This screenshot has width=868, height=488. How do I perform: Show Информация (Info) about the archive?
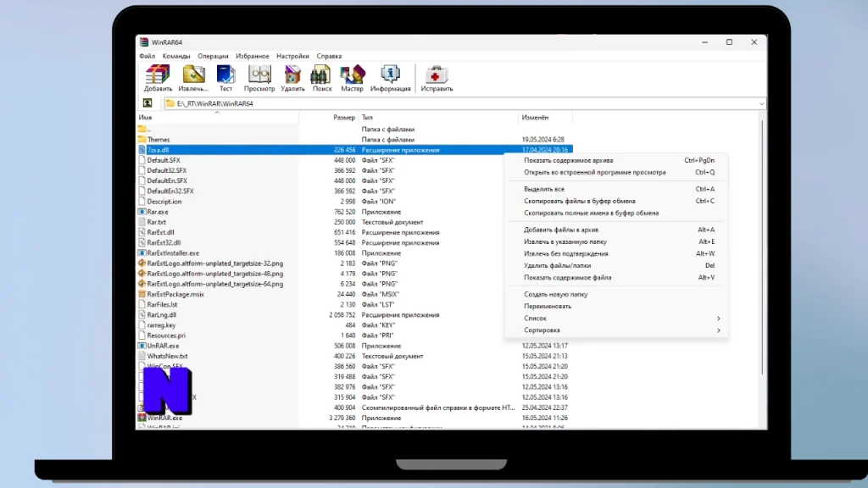tap(390, 78)
